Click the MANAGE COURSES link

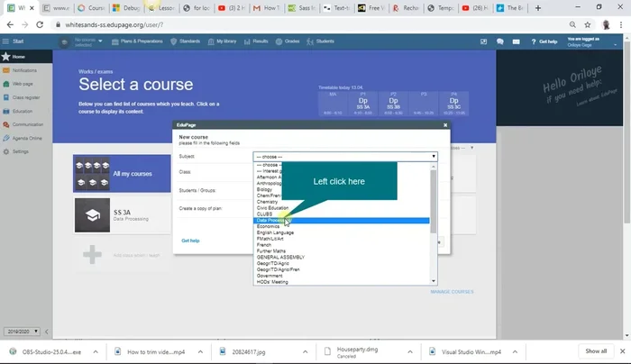(x=452, y=292)
